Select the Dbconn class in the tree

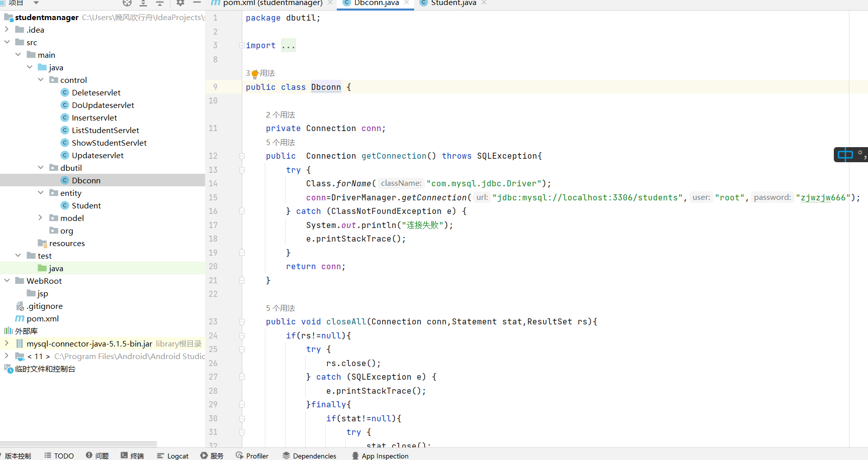pos(86,180)
